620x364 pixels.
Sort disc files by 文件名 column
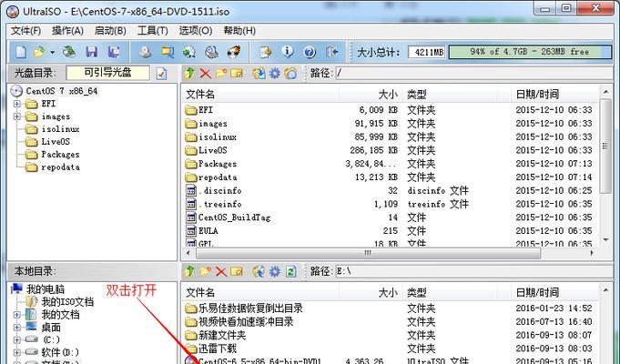[261, 95]
